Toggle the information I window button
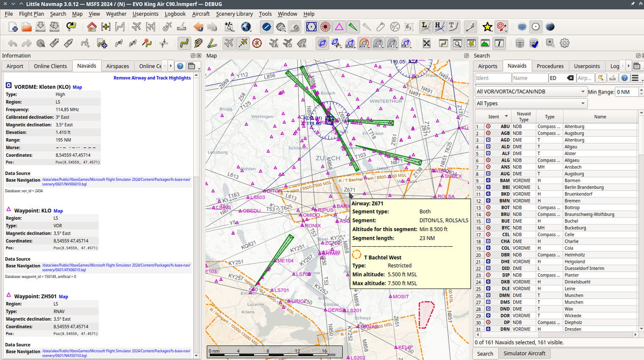644x360 pixels. coord(499,43)
